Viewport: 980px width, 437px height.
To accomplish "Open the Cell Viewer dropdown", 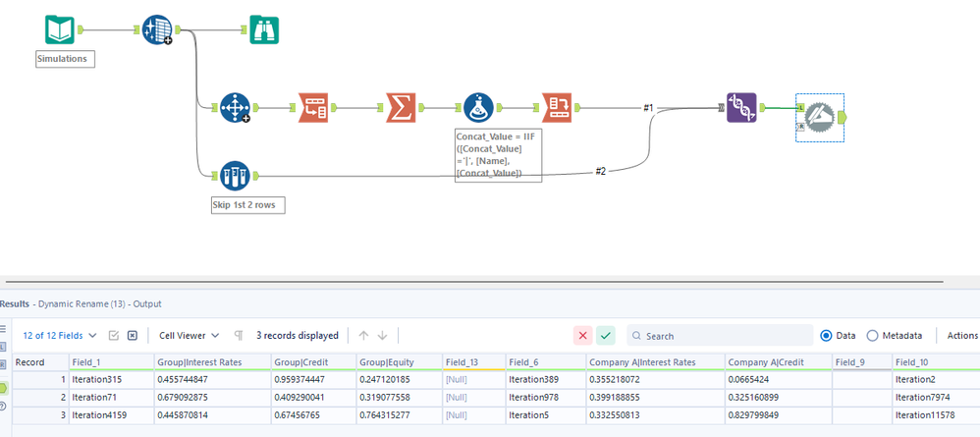I will (190, 336).
